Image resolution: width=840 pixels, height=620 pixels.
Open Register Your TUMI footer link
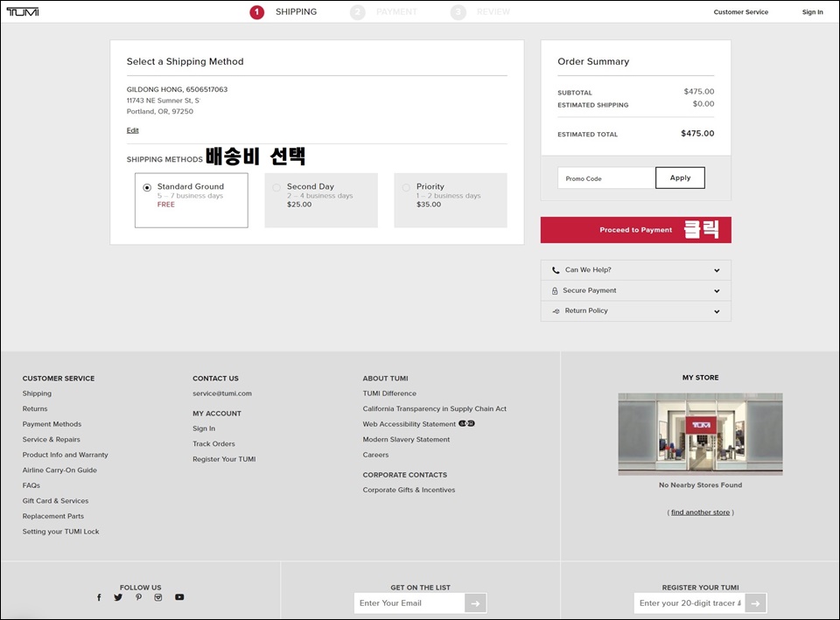(224, 459)
